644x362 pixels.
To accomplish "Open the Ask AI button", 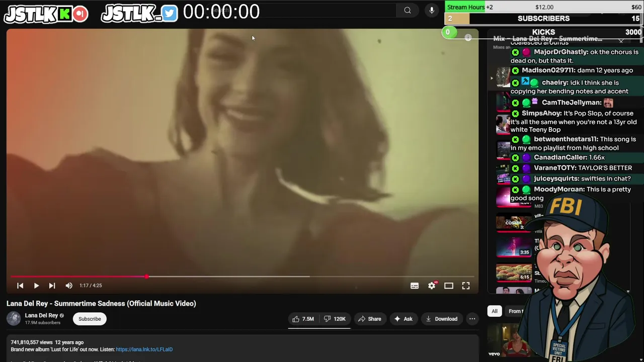I will [x=403, y=319].
